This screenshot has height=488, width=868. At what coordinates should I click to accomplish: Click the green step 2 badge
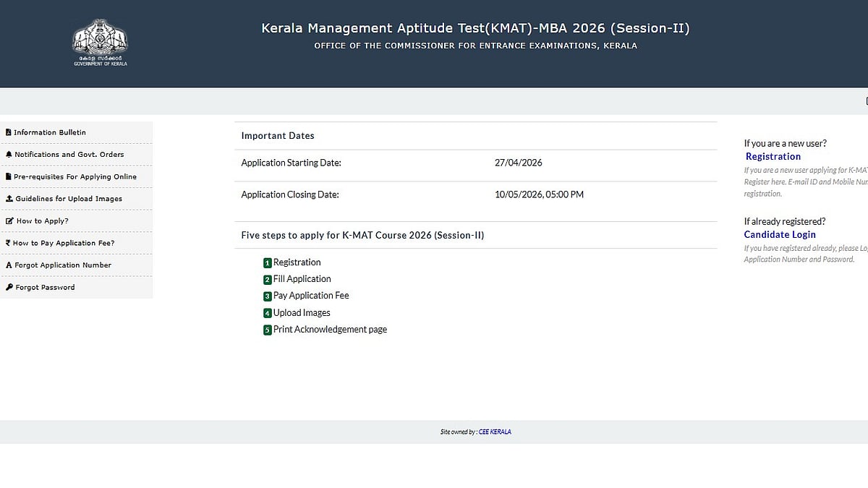[x=268, y=280]
